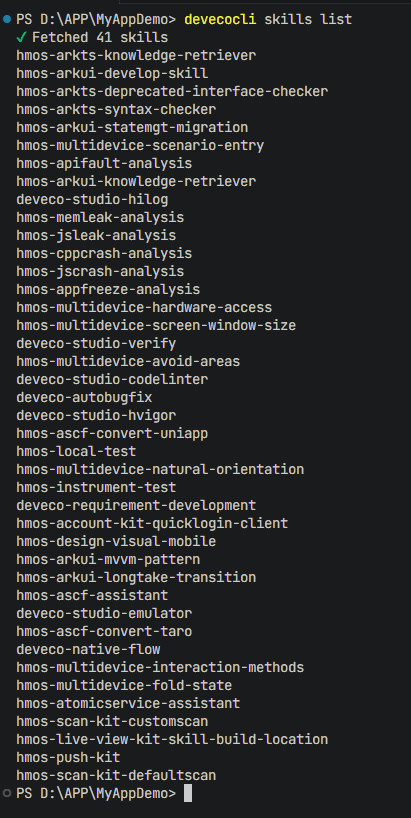Click the hollow circle at last prompt
The height and width of the screenshot is (818, 411).
(x=7, y=793)
